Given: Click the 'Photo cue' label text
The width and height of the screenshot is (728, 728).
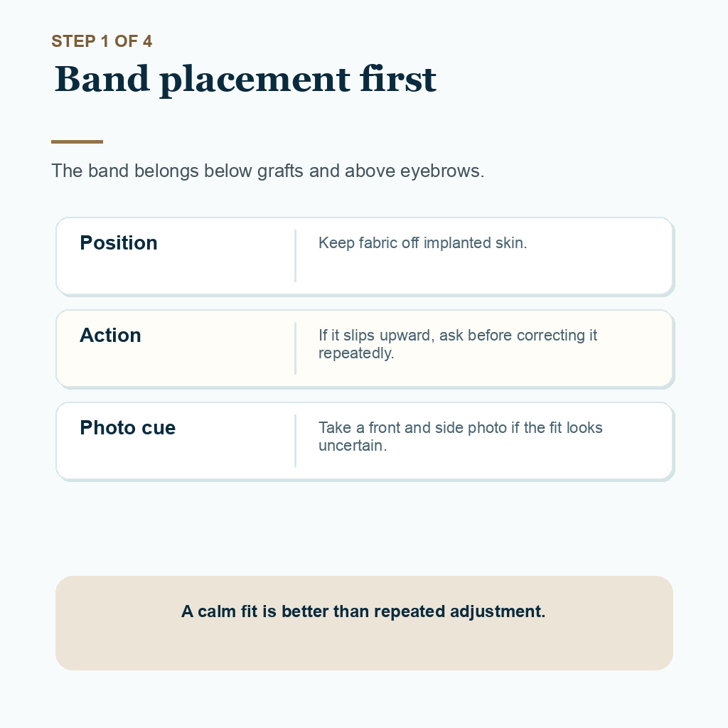Looking at the screenshot, I should coord(128,427).
